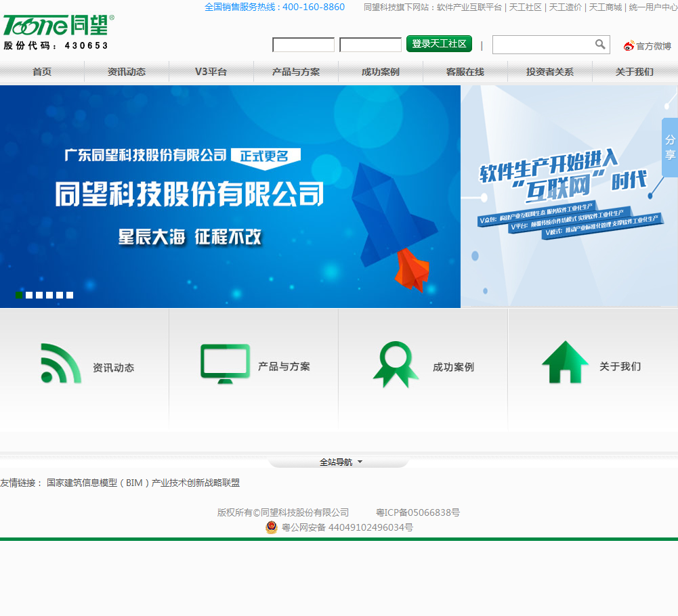Open the 客服在线 navigation menu

[x=465, y=72]
